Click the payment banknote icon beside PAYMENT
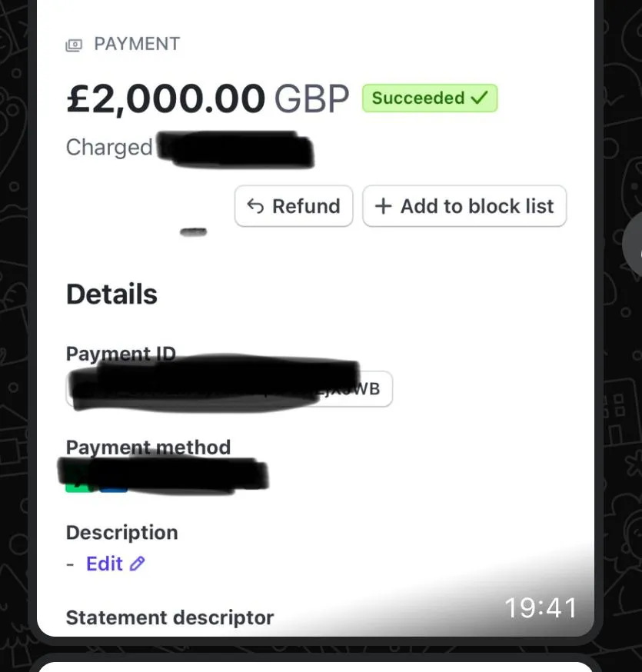The height and width of the screenshot is (672, 642). (74, 45)
